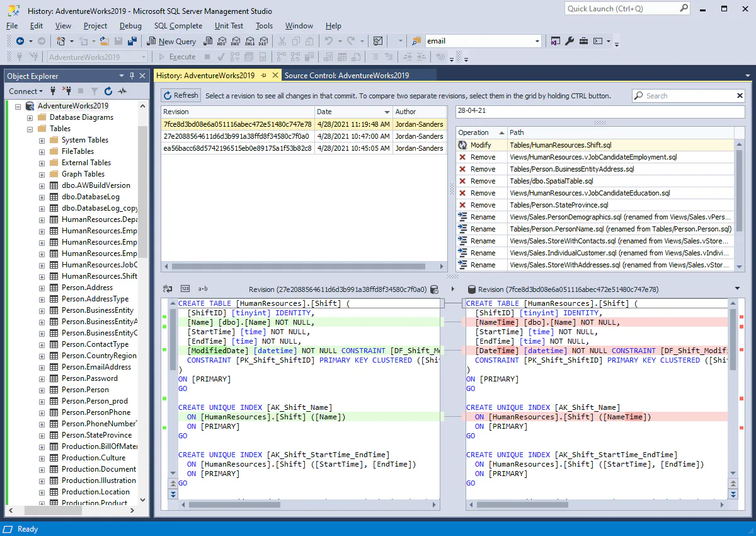Expand the dbo.AWBuildVersion table node
The image size is (756, 536).
click(42, 185)
